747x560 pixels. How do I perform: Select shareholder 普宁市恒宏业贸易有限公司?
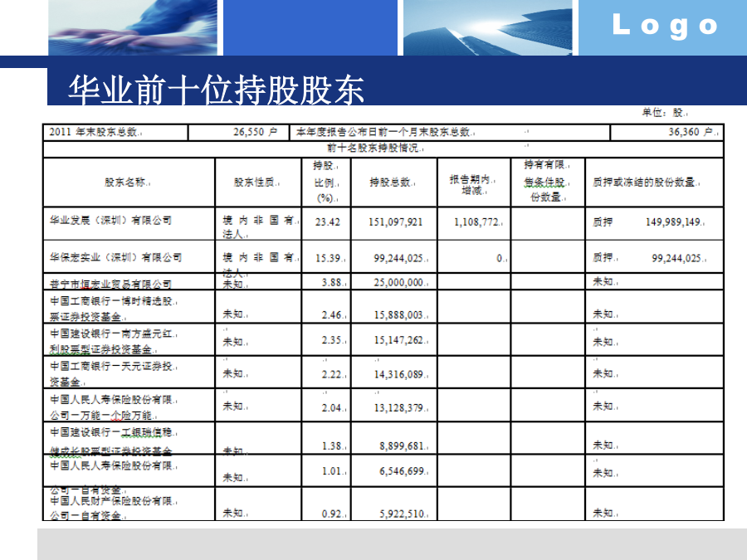pyautogui.click(x=110, y=284)
